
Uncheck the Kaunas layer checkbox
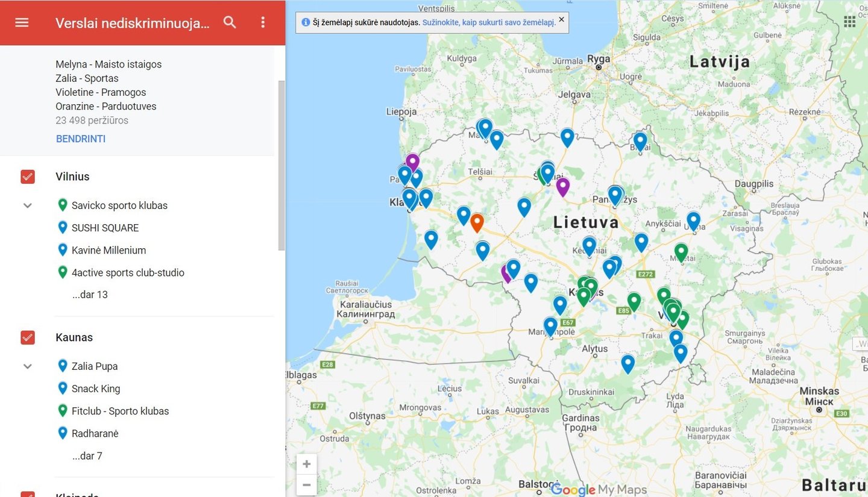coord(28,337)
